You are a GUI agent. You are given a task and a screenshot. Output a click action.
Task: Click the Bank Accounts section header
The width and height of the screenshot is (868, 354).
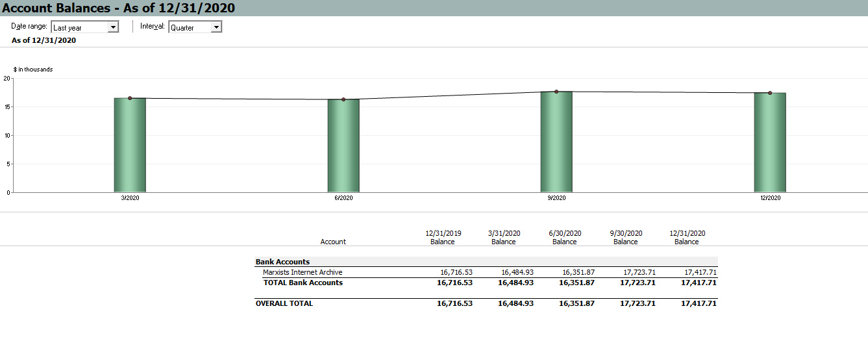pyautogui.click(x=282, y=262)
